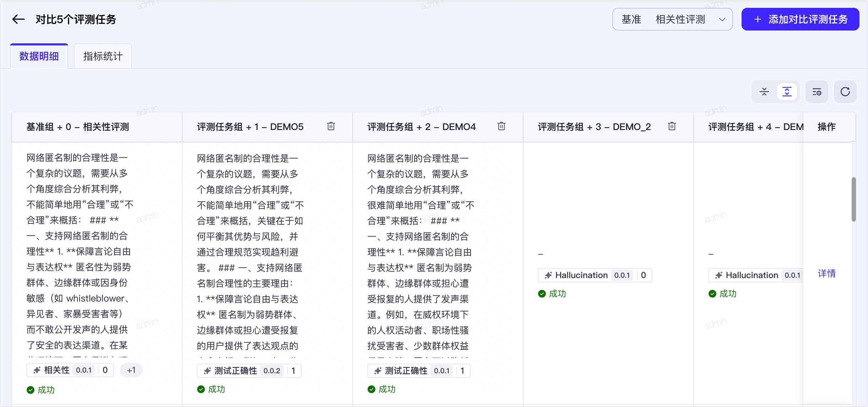Switch to 数据明细 tab
This screenshot has width=868, height=407.
[39, 56]
